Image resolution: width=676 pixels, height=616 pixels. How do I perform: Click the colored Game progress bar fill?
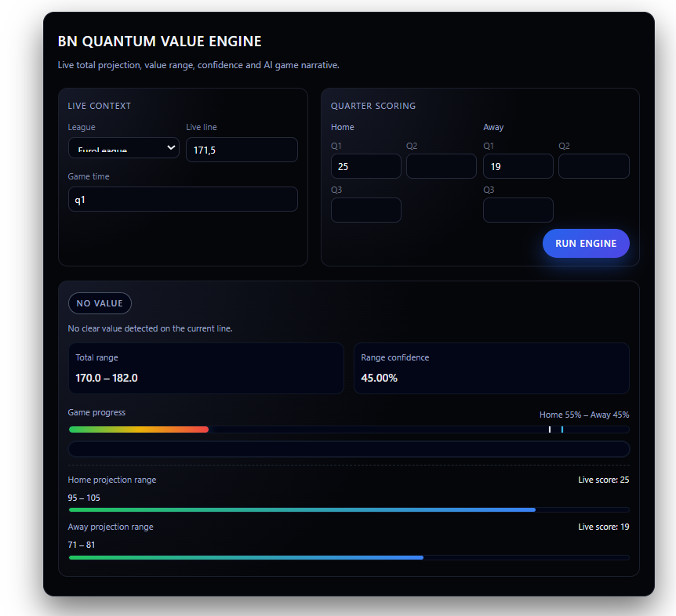139,429
